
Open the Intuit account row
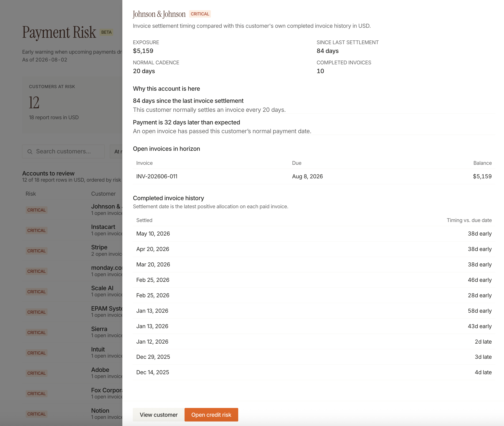point(72,353)
